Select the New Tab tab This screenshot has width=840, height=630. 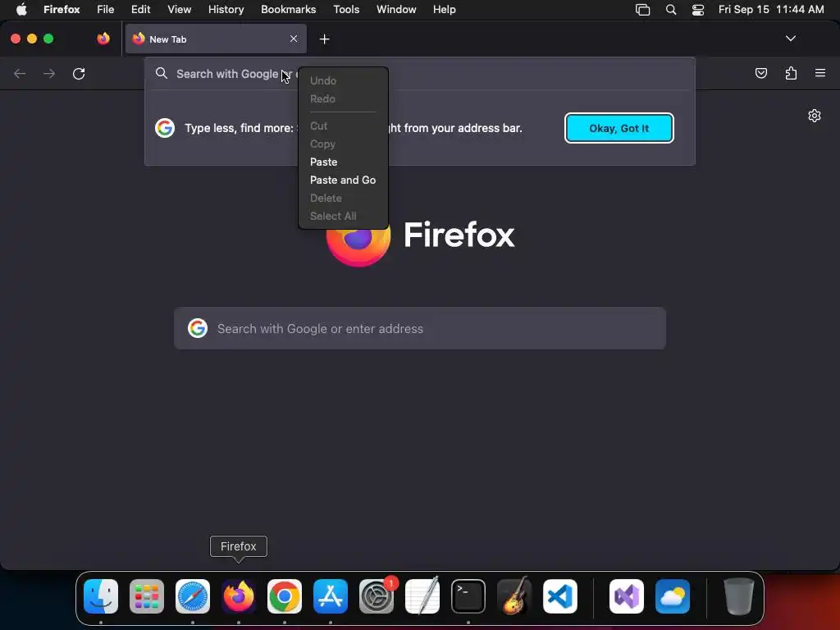[216, 39]
